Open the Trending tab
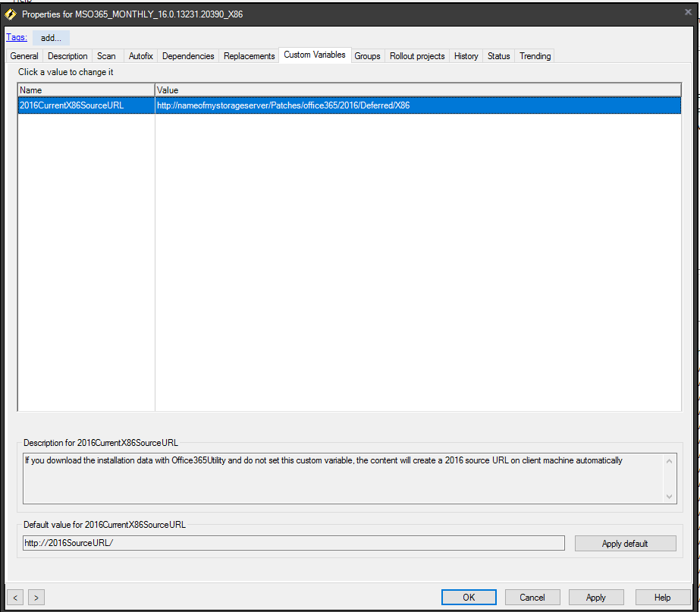The height and width of the screenshot is (612, 700). click(535, 55)
